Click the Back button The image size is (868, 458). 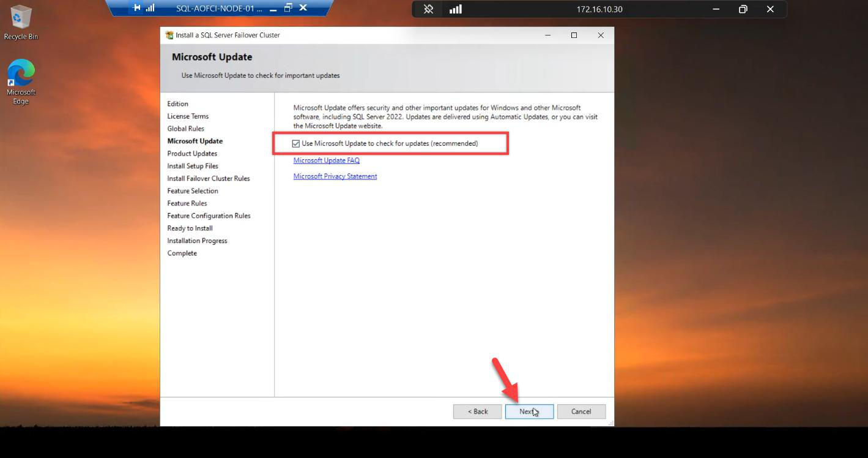(x=478, y=411)
